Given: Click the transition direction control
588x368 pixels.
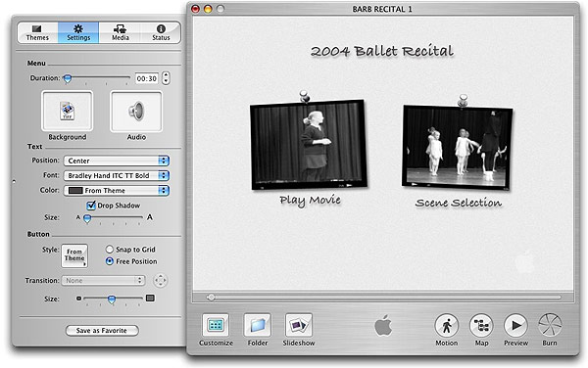Looking at the screenshot, I should (160, 280).
